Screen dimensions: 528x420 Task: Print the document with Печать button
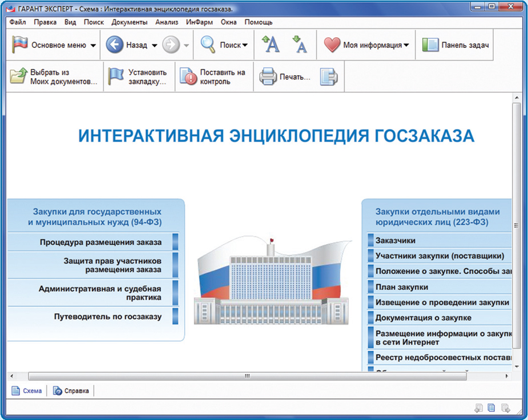pyautogui.click(x=285, y=76)
